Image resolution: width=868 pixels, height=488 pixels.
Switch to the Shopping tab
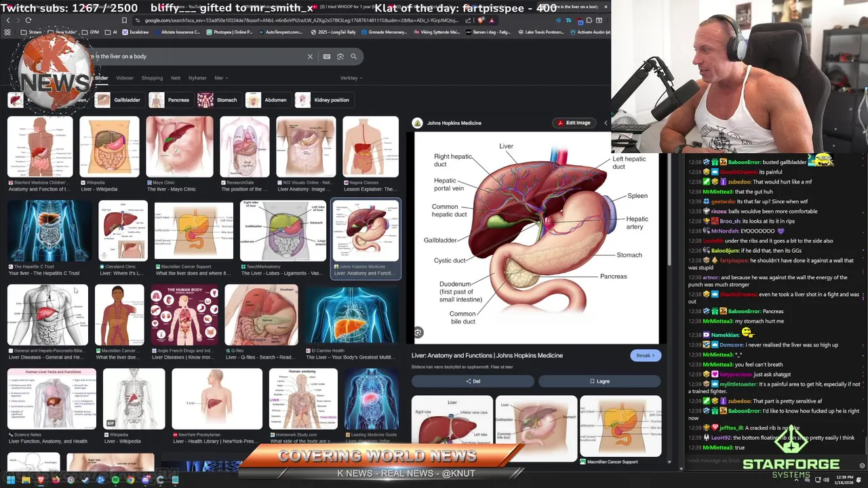pos(152,78)
